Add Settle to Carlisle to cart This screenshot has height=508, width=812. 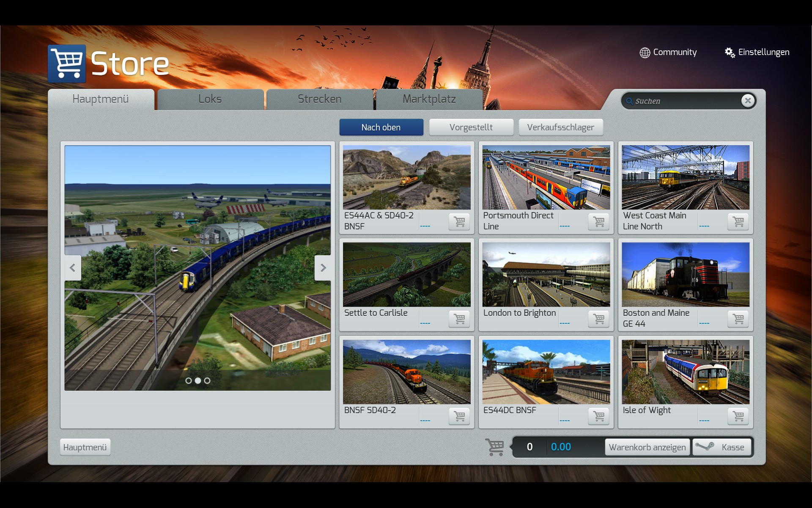[459, 319]
